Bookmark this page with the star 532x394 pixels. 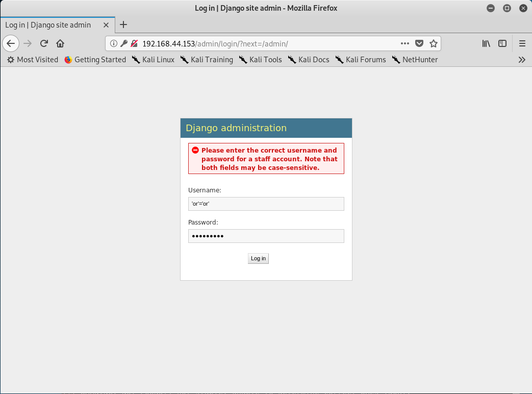[x=433, y=43]
